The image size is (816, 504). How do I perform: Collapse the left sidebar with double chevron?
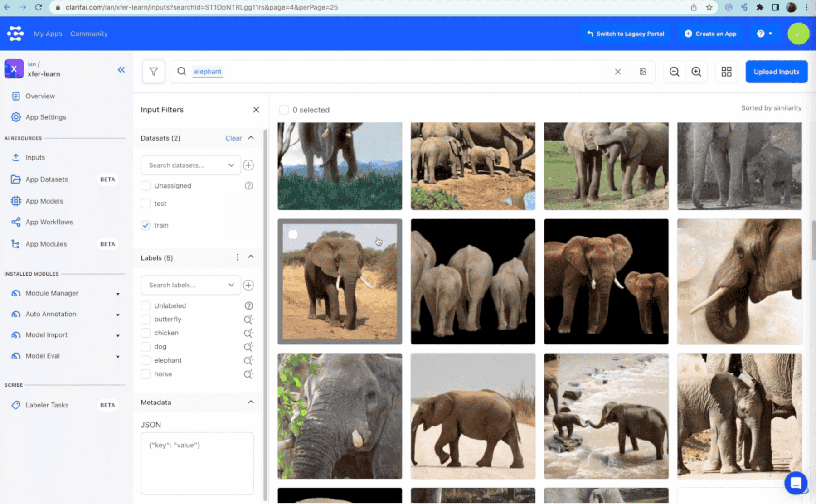click(x=121, y=69)
